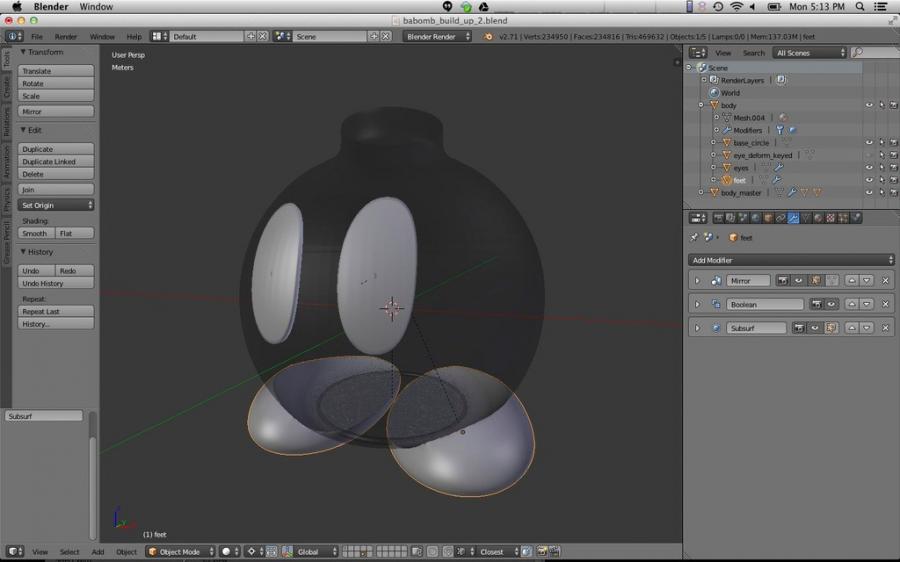Open the properties editor type selector
Viewport: 900px width, 562px height.
697,218
